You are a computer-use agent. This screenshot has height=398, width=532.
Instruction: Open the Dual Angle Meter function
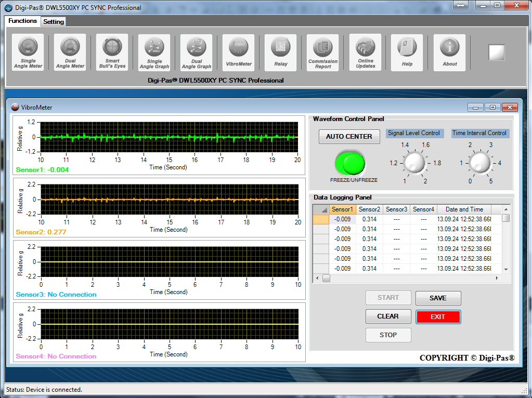[x=70, y=52]
